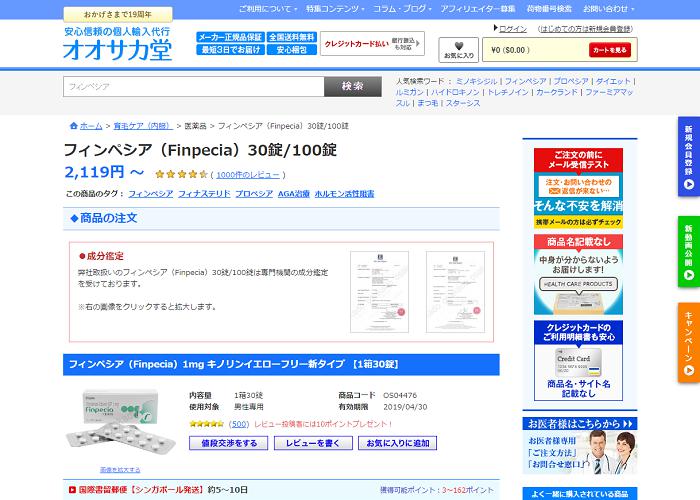Click the 安心梱包 badge
700x500 pixels.
(x=292, y=50)
